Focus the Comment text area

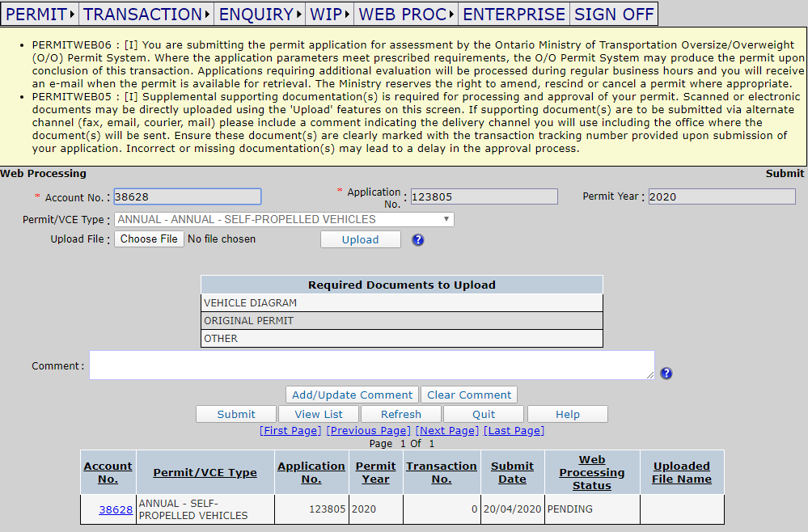371,365
